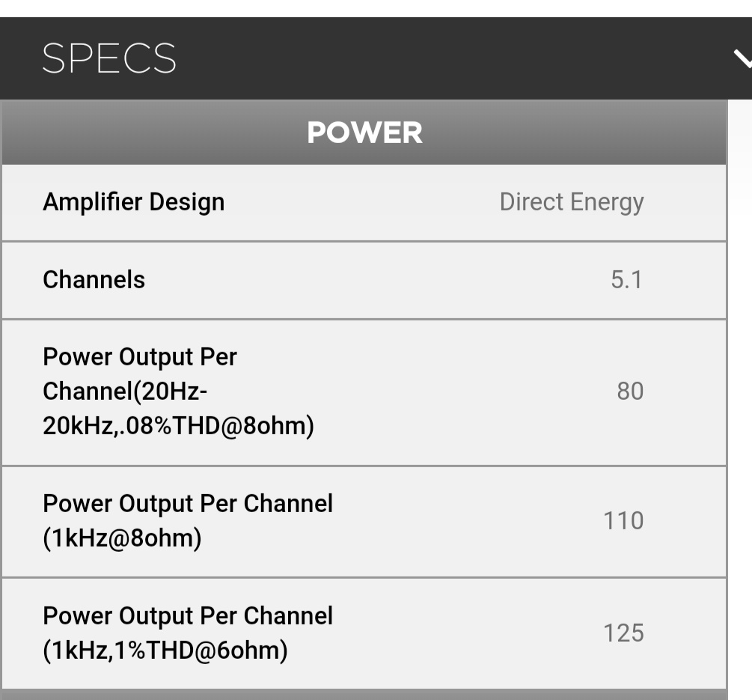Select the 80 power output value
The height and width of the screenshot is (700, 752).
630,392
